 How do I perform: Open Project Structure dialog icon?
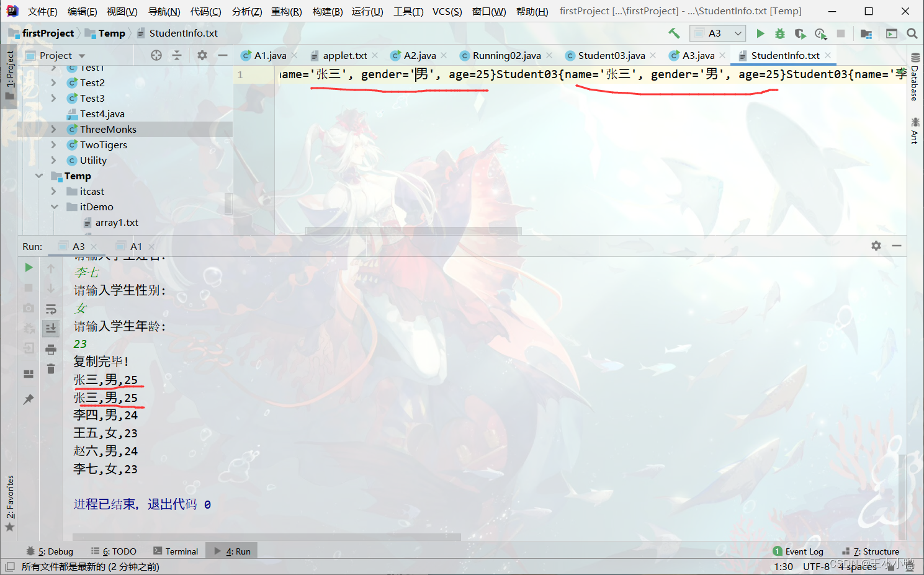[x=866, y=33]
